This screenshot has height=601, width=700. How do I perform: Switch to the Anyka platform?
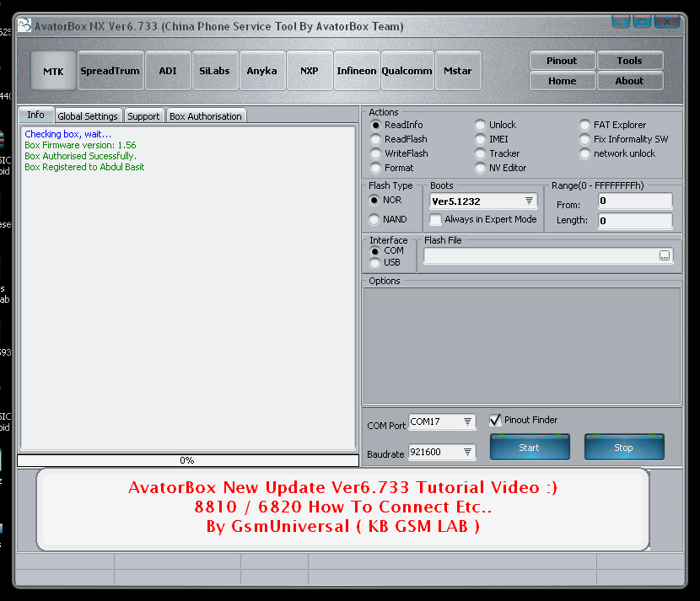[262, 71]
